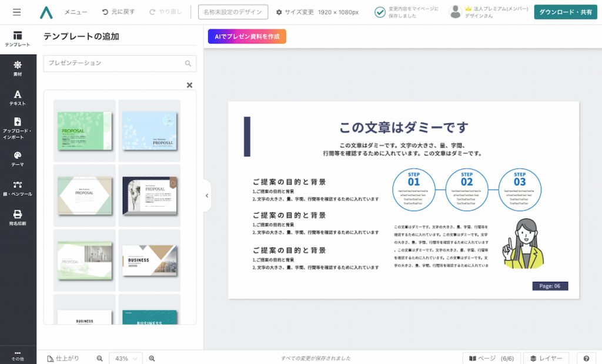
Task: Open the 素材 materials panel
Action: [18, 68]
